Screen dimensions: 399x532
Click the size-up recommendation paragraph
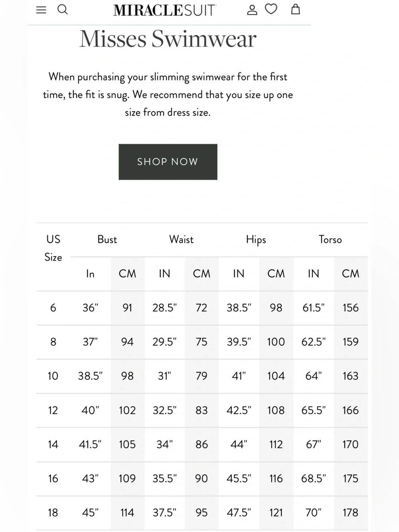click(168, 94)
